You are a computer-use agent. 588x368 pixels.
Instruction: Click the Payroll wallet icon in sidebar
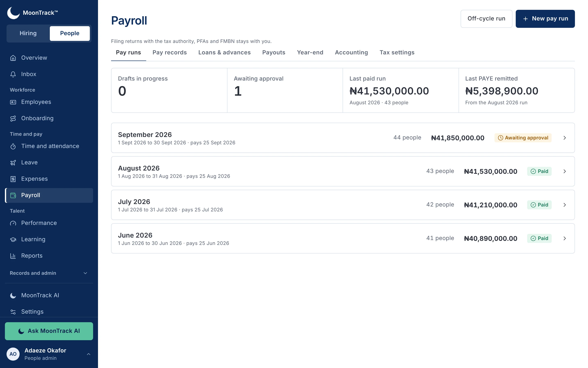[x=13, y=195]
